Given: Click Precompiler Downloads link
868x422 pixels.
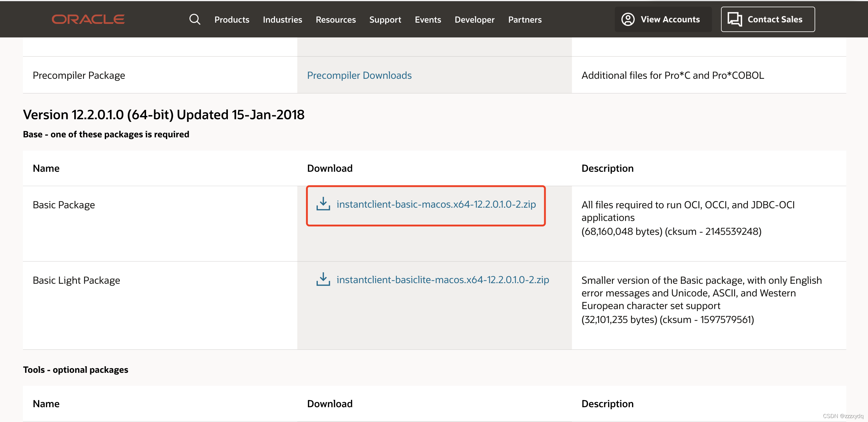Looking at the screenshot, I should coord(359,75).
